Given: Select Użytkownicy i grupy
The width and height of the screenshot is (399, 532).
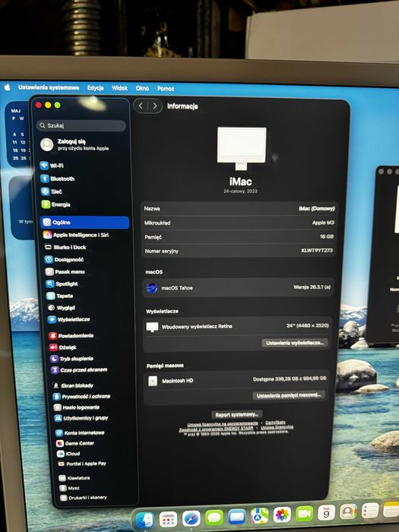Looking at the screenshot, I should tap(81, 418).
